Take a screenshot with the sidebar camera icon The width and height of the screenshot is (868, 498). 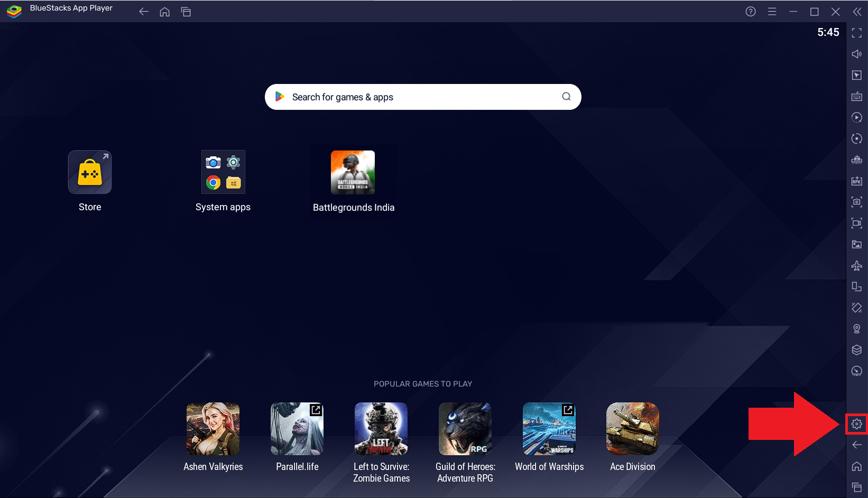[857, 202]
